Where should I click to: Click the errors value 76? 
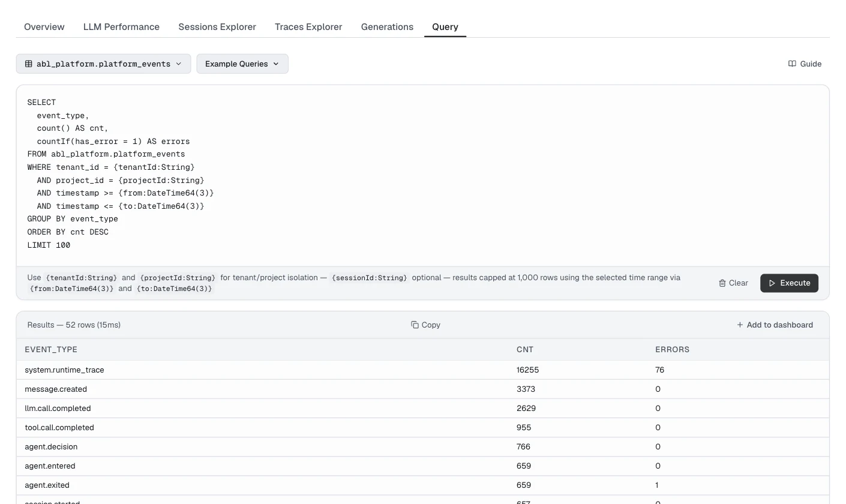coord(660,370)
